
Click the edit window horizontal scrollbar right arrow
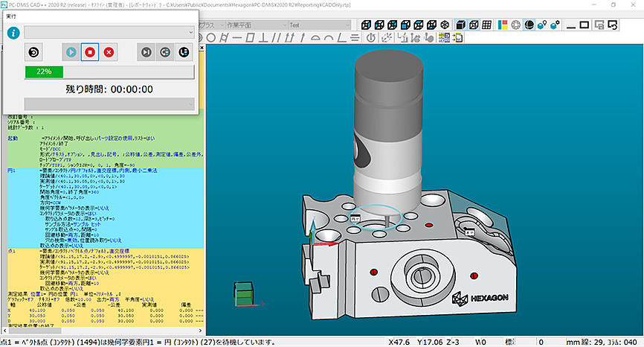(201, 331)
